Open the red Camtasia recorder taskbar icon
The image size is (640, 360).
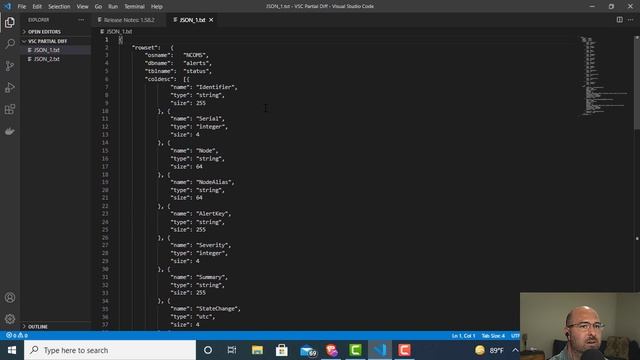tap(404, 350)
